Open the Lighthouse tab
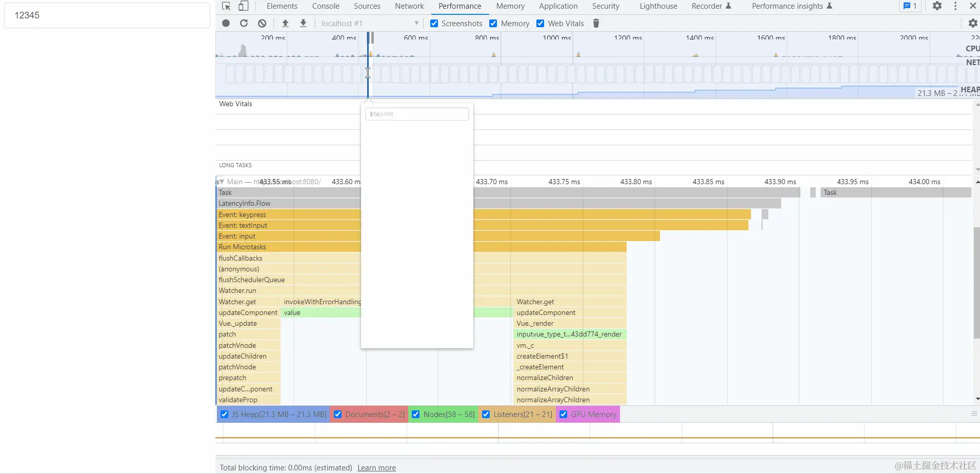Image resolution: width=980 pixels, height=474 pixels. (x=658, y=6)
